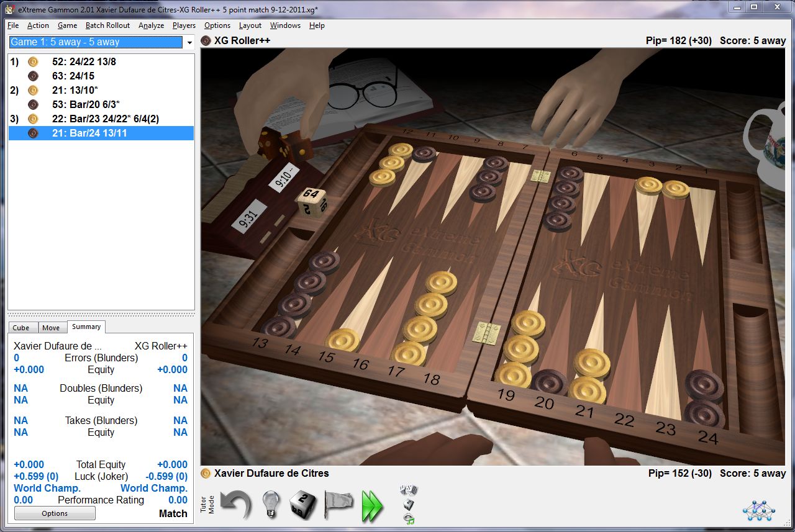Open the Windows menu

tap(285, 25)
